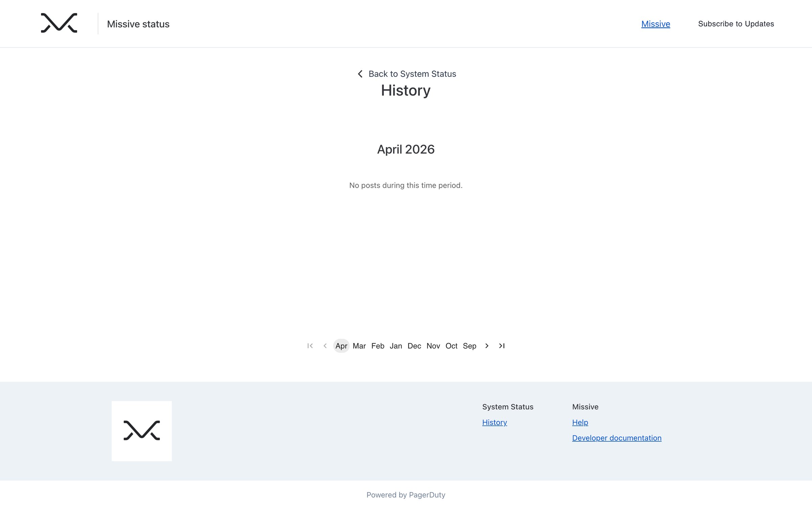Image resolution: width=812 pixels, height=509 pixels.
Task: Click the Missive logo in the header
Action: pyautogui.click(x=59, y=23)
